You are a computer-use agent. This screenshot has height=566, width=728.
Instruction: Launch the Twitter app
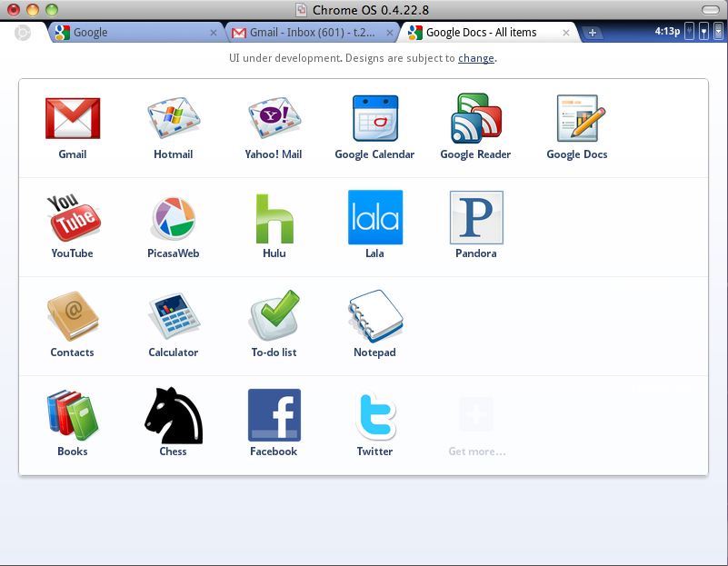[375, 415]
